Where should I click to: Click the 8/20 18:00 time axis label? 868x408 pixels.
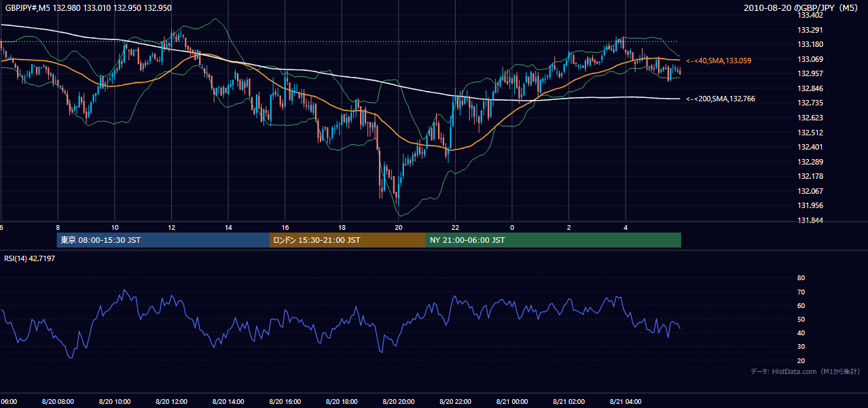pyautogui.click(x=342, y=401)
